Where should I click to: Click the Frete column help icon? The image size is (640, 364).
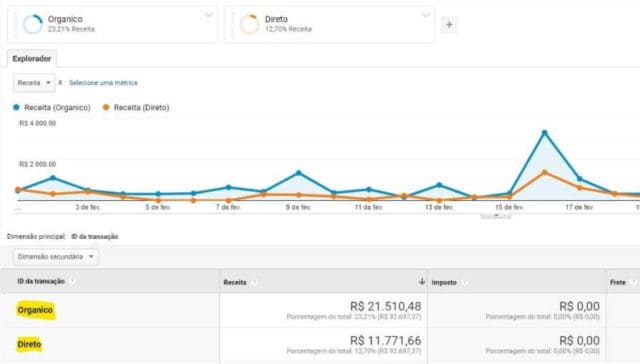633,282
